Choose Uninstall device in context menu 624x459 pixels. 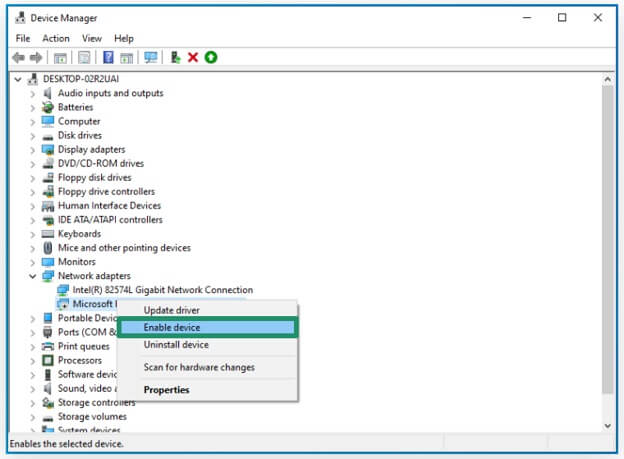coord(207,345)
